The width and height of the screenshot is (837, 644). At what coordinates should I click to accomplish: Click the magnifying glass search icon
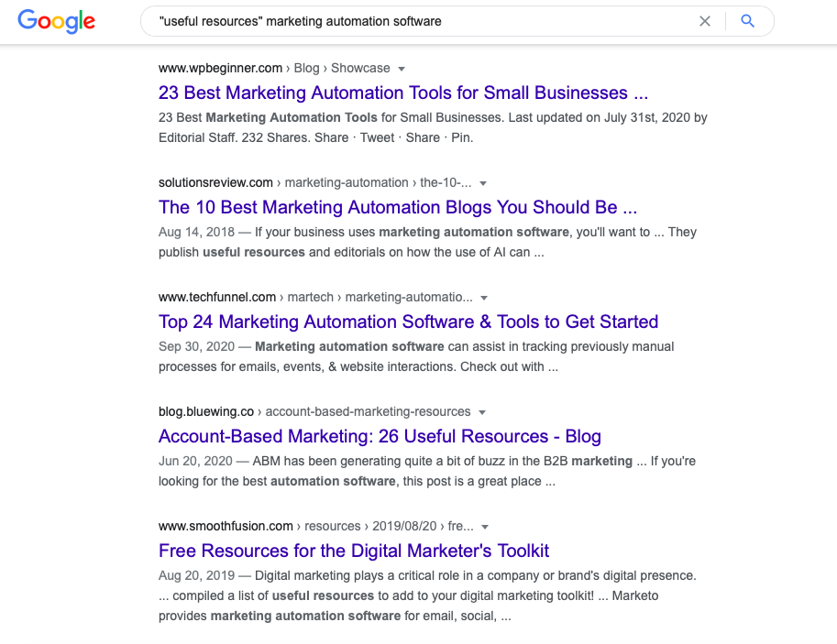(x=748, y=21)
